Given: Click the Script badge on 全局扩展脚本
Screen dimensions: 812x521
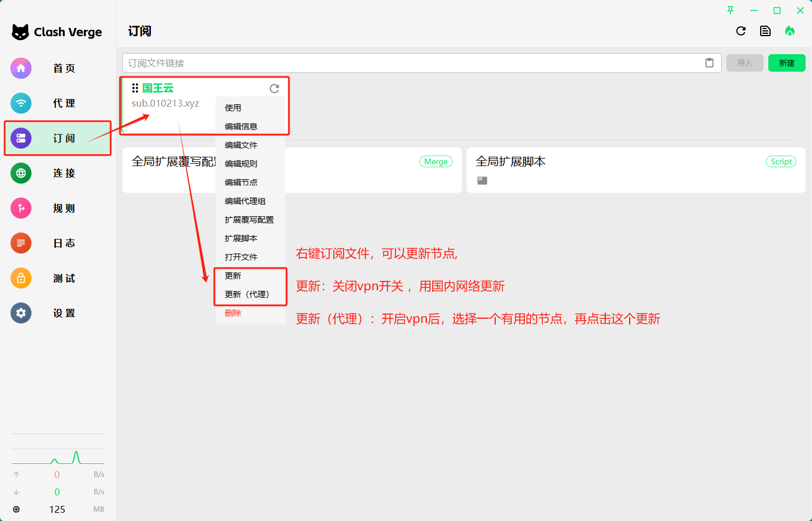Looking at the screenshot, I should 781,161.
